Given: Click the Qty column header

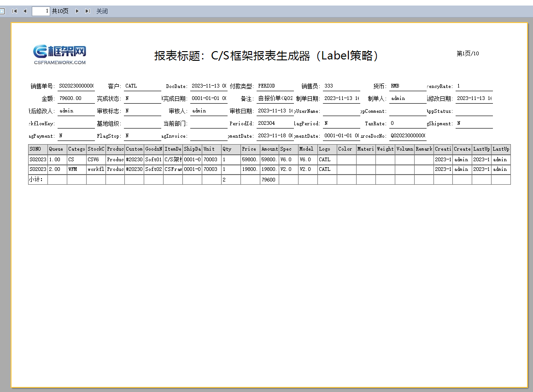Looking at the screenshot, I should 231,149.
